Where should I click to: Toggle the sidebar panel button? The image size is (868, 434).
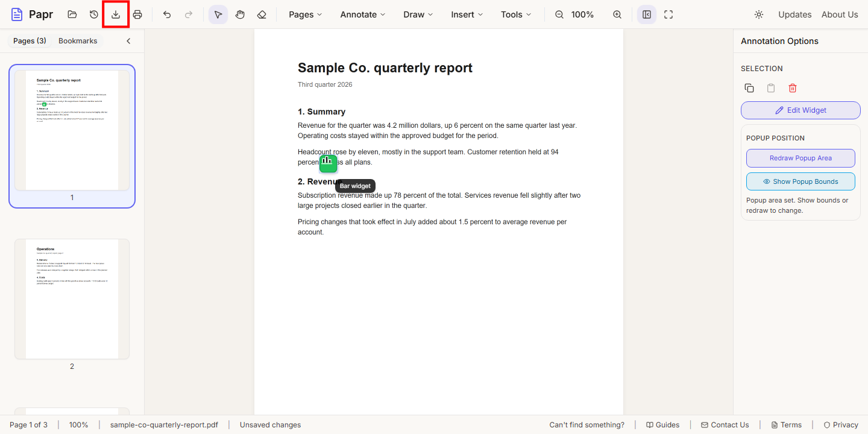click(647, 14)
